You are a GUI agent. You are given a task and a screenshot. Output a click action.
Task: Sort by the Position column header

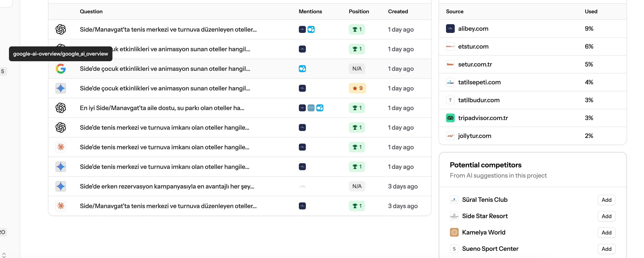359,12
